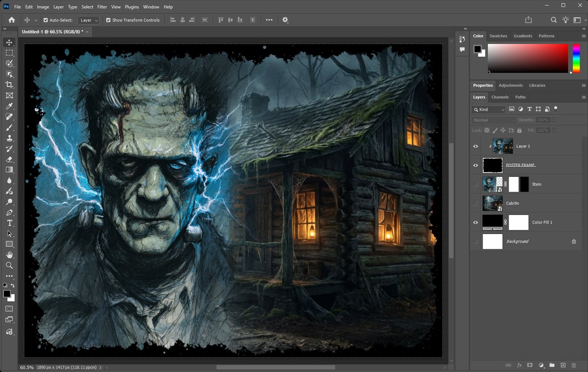Enable the type layer filter icon
The width and height of the screenshot is (588, 372).
[530, 109]
